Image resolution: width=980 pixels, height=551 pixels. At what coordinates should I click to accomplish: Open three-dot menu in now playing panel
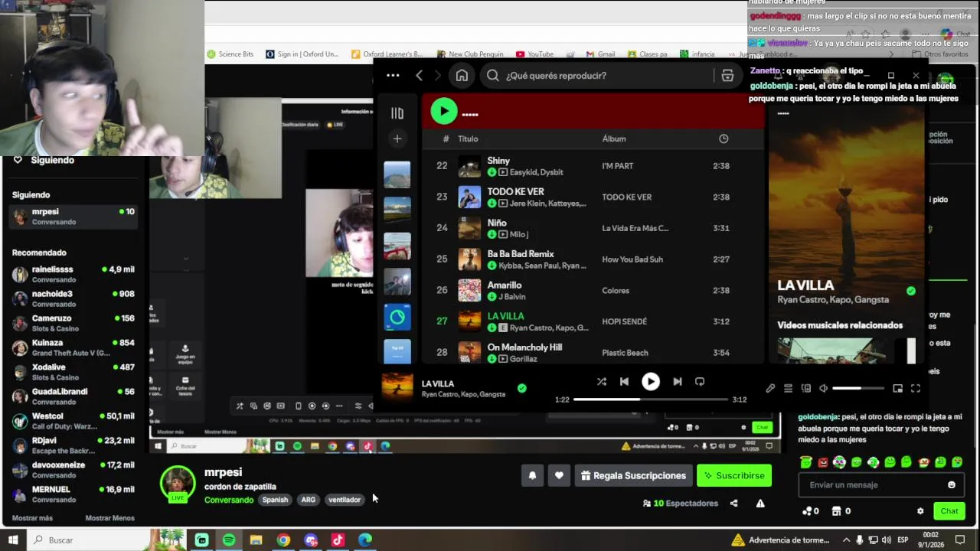pyautogui.click(x=783, y=113)
